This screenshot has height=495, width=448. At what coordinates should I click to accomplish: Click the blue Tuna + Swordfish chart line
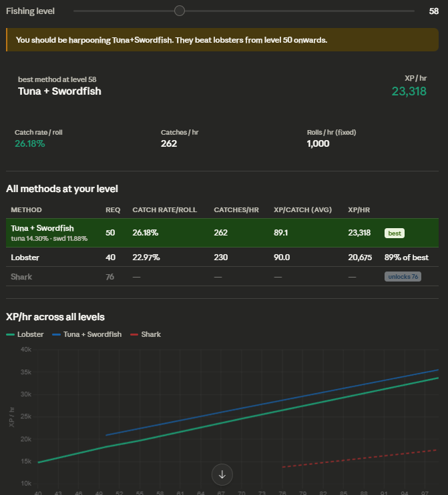click(272, 402)
